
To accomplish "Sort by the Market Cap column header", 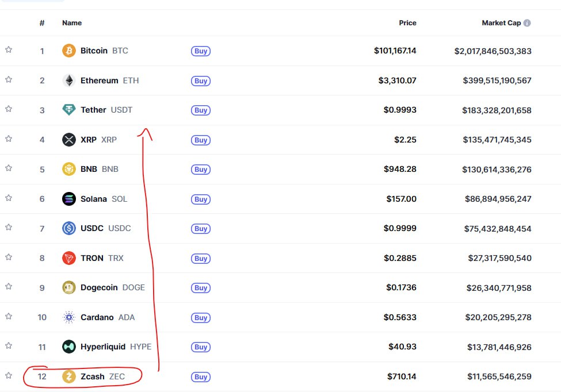I will pyautogui.click(x=501, y=23).
